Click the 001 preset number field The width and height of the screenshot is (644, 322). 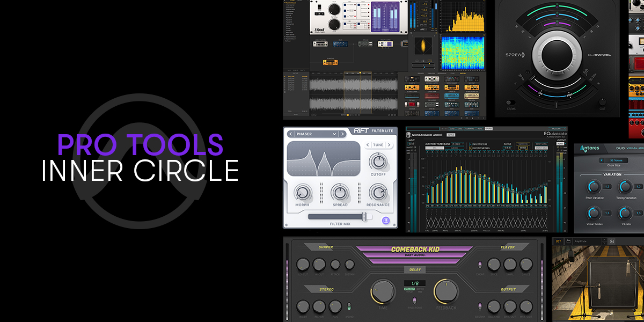point(559,241)
